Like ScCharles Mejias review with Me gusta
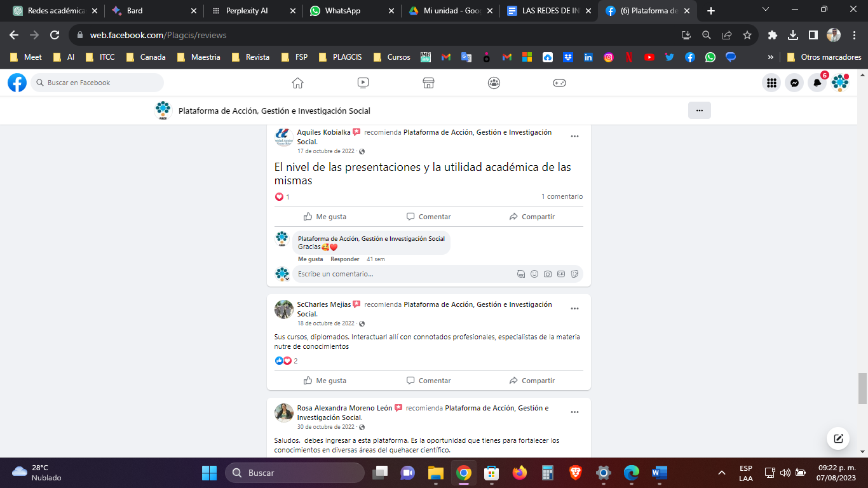The height and width of the screenshot is (488, 868). (325, 381)
